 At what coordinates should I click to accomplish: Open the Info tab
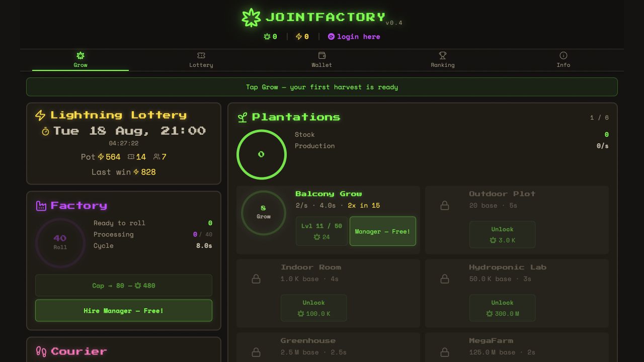563,59
